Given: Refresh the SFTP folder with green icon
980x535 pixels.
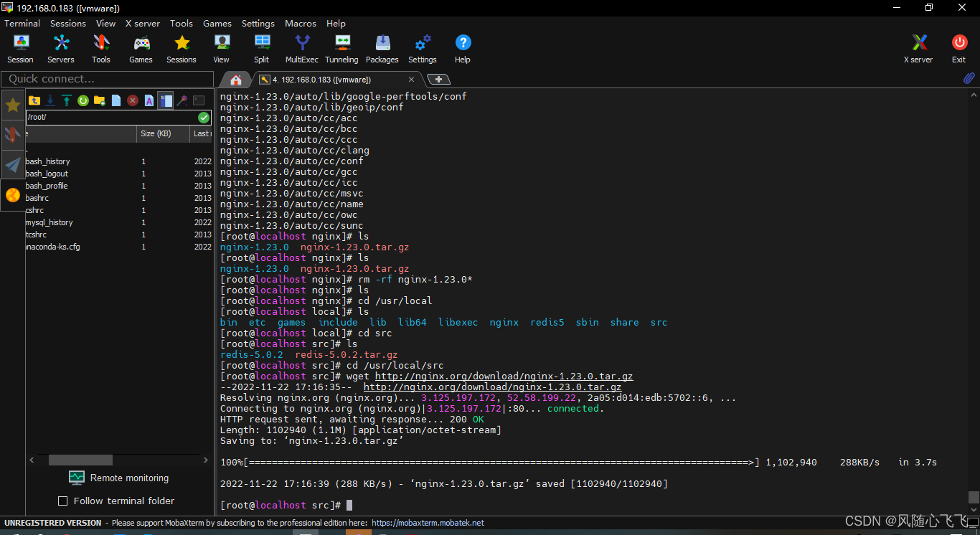Looking at the screenshot, I should coord(83,100).
